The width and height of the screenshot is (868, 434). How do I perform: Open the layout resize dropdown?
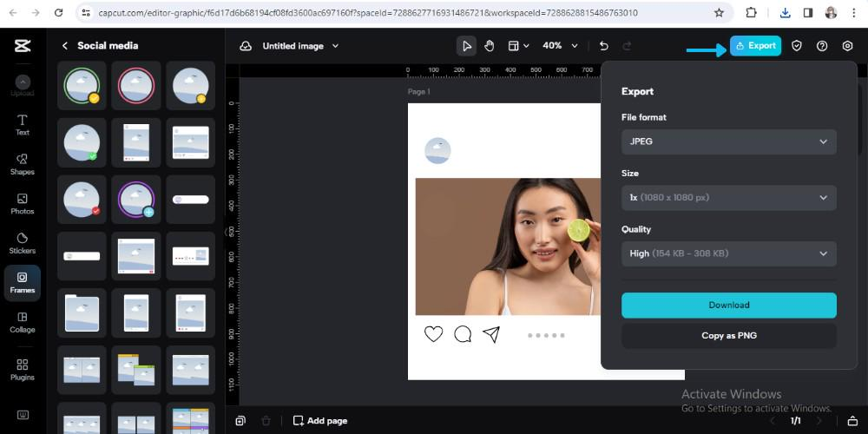(519, 46)
